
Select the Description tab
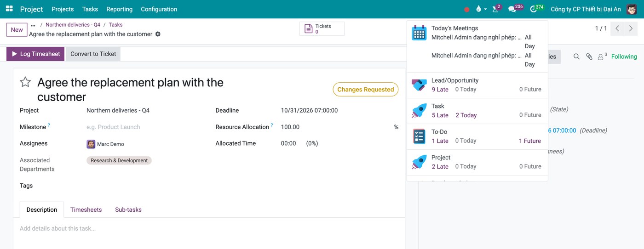click(42, 209)
